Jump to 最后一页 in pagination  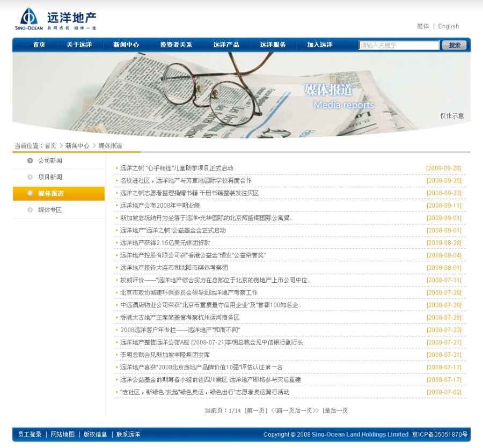(336, 410)
